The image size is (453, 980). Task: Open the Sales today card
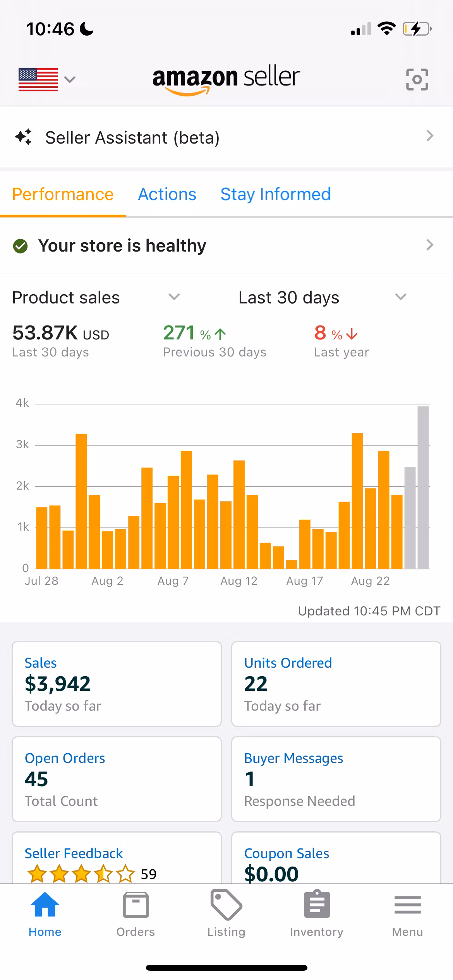[x=117, y=684]
